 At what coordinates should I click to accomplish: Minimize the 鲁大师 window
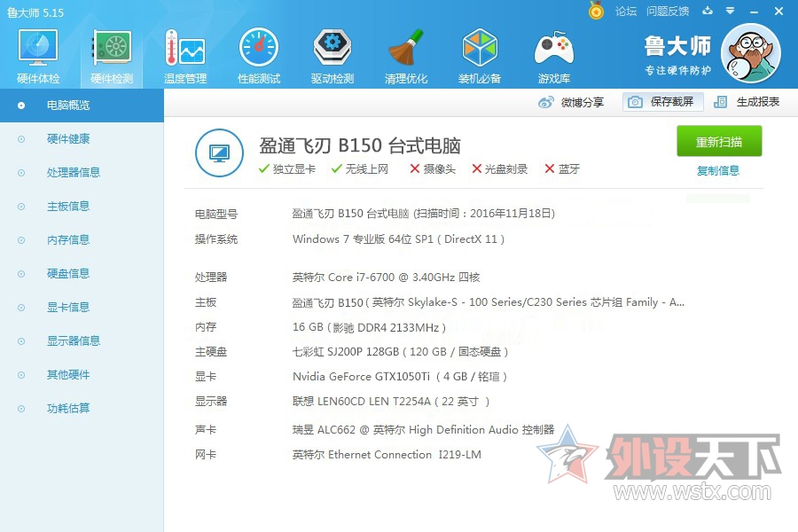pos(755,12)
